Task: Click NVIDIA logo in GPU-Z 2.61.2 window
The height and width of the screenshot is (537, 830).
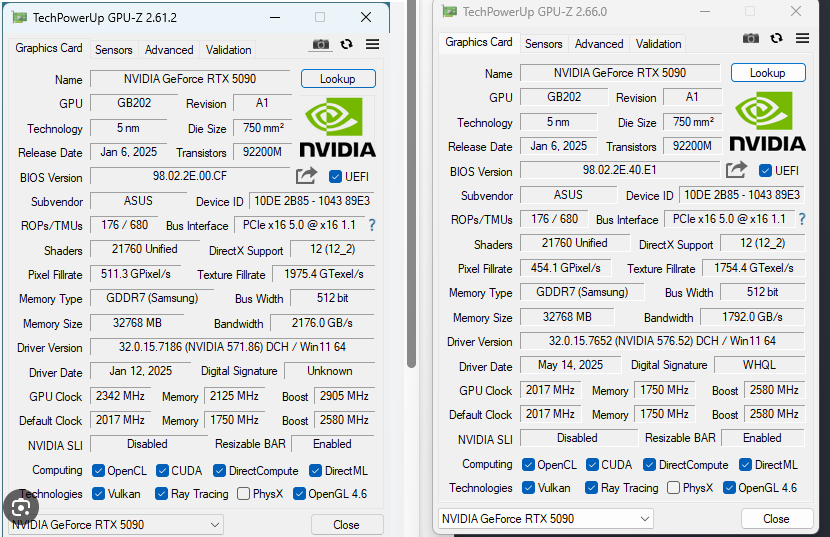Action: (338, 127)
